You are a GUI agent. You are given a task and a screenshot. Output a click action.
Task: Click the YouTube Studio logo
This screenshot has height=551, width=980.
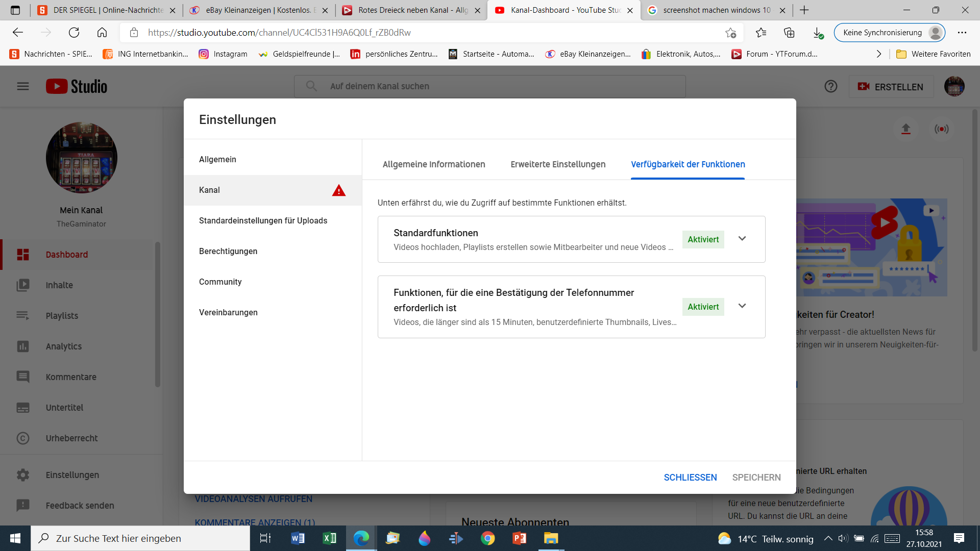[77, 86]
